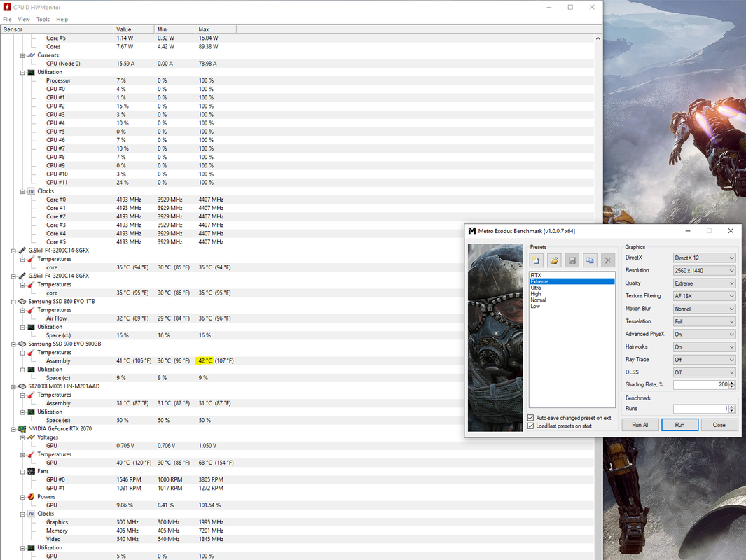Open the Help menu in HWMonitor
Screen dimensions: 746x560
coord(62,20)
